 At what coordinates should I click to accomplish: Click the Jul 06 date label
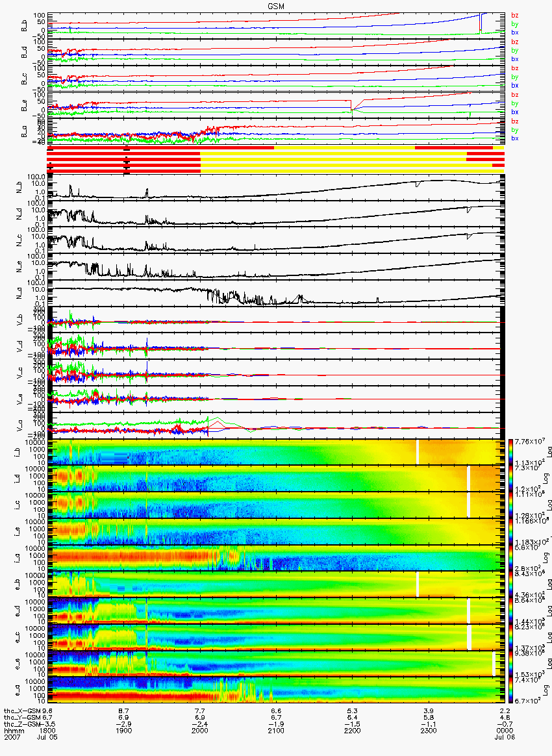click(x=505, y=737)
